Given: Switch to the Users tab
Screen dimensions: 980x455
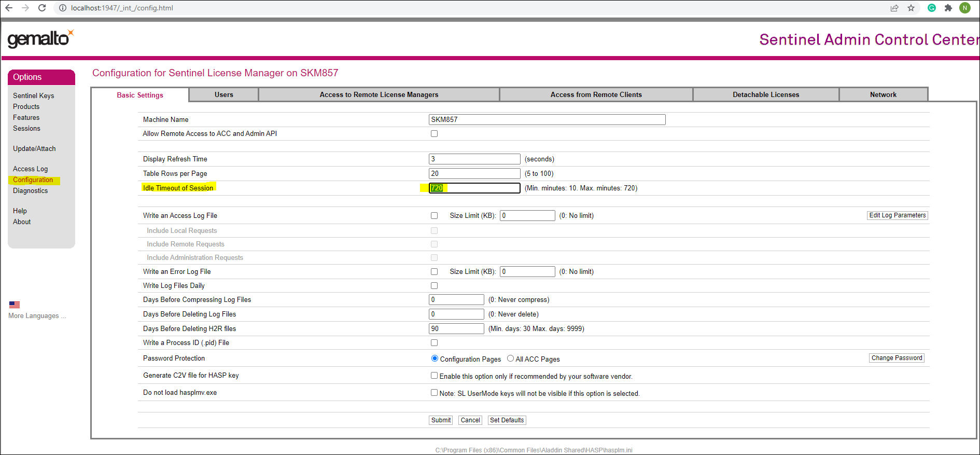Looking at the screenshot, I should [223, 95].
